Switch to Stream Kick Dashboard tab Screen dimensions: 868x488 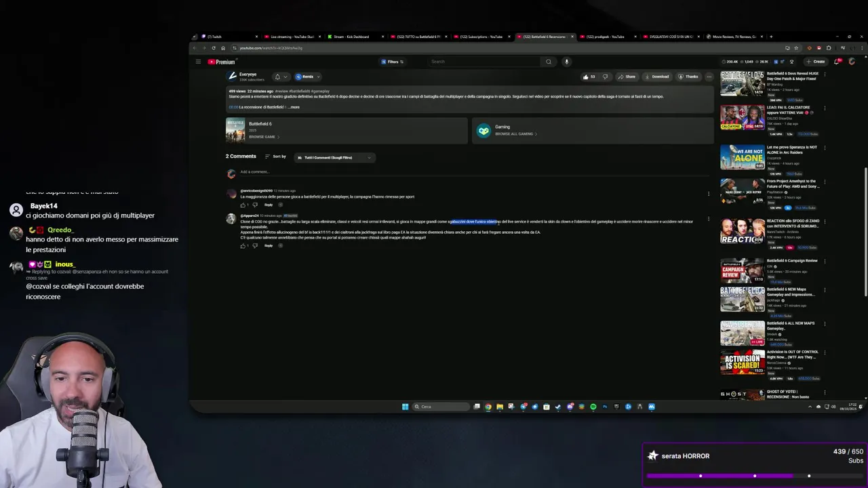(x=355, y=37)
